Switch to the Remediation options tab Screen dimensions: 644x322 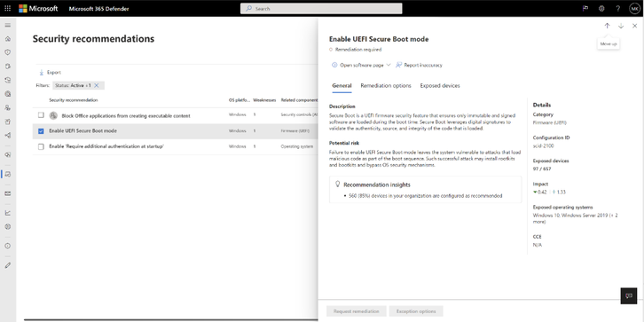[x=386, y=86]
